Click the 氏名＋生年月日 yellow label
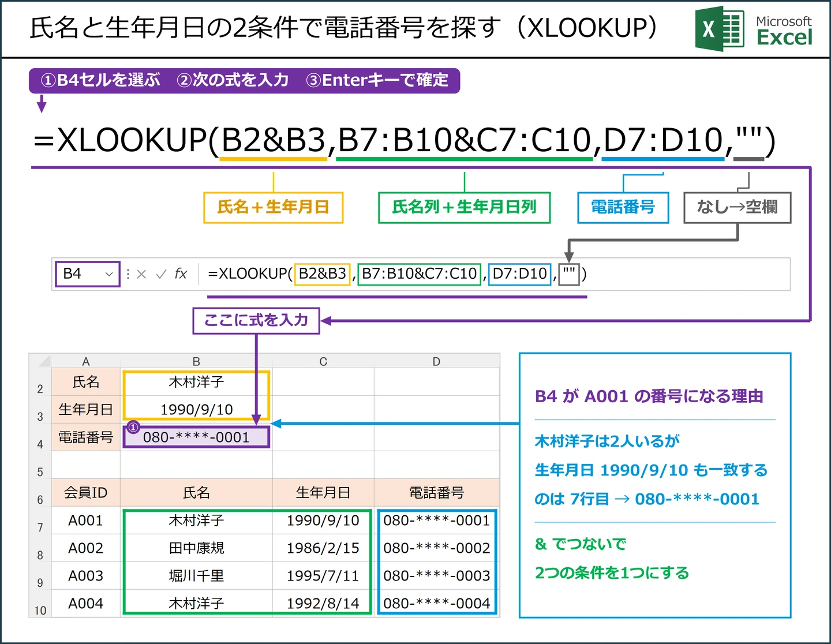Screen dimensions: 831x644 pyautogui.click(x=274, y=207)
